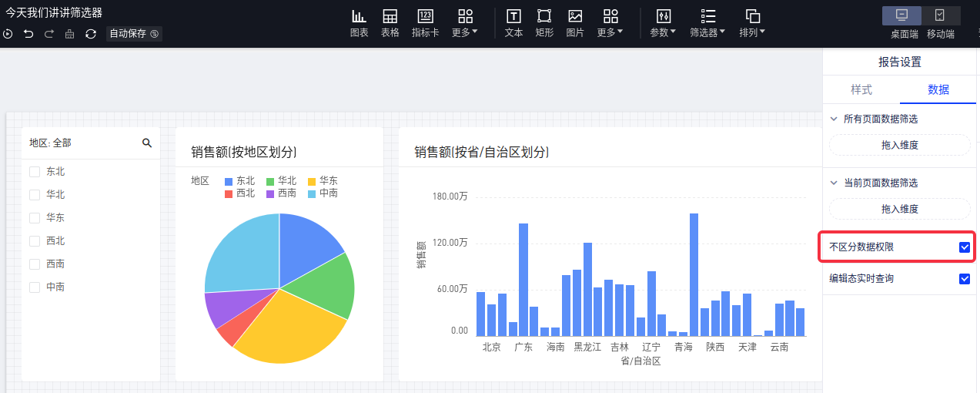Image resolution: width=980 pixels, height=393 pixels.
Task: Collapse the 所有页面数据筛选 section
Action: pyautogui.click(x=834, y=119)
